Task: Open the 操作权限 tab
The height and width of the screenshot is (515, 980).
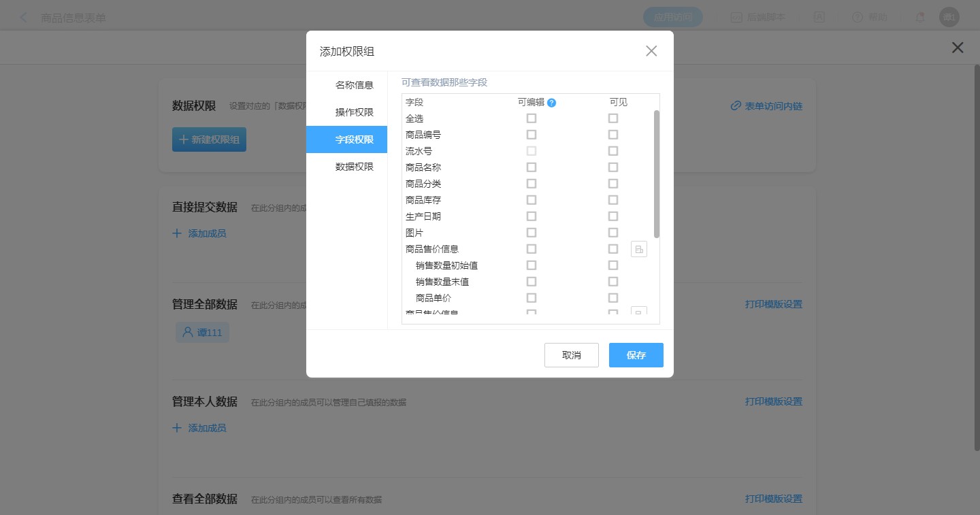Action: (x=354, y=112)
